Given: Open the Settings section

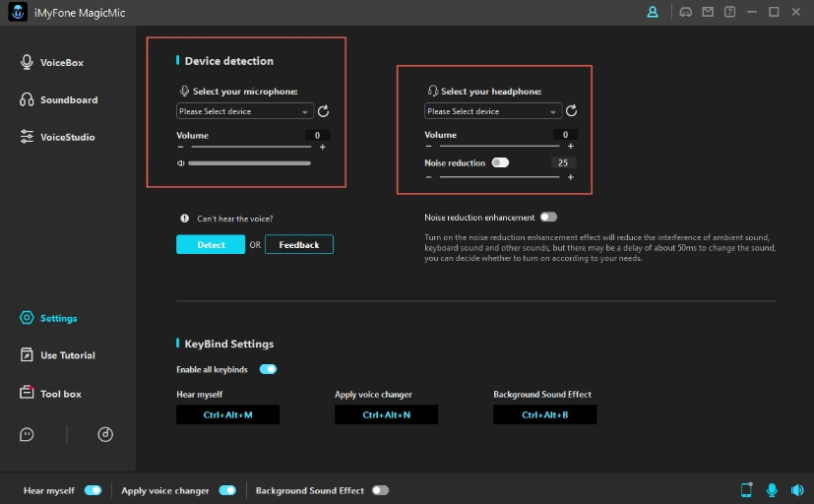Looking at the screenshot, I should click(x=48, y=318).
